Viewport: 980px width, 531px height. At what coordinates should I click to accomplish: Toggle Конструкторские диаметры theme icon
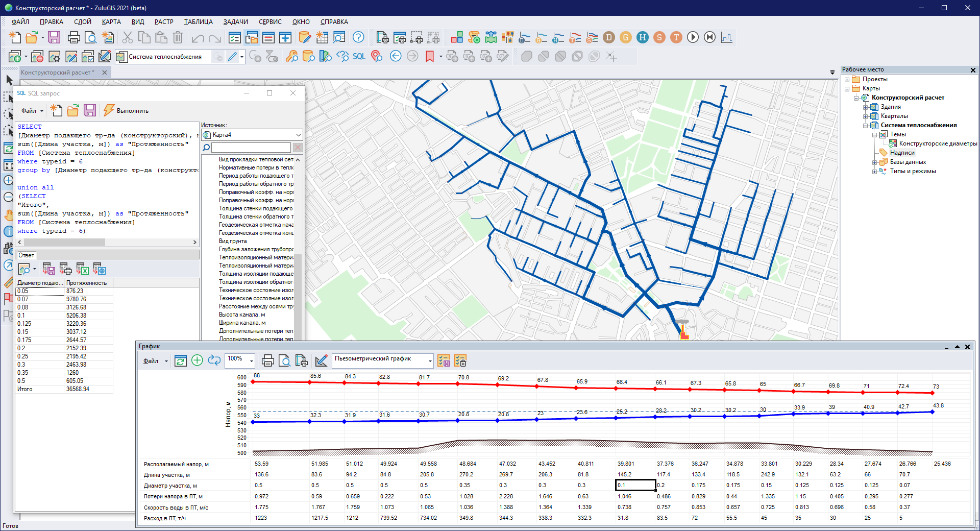(x=893, y=143)
